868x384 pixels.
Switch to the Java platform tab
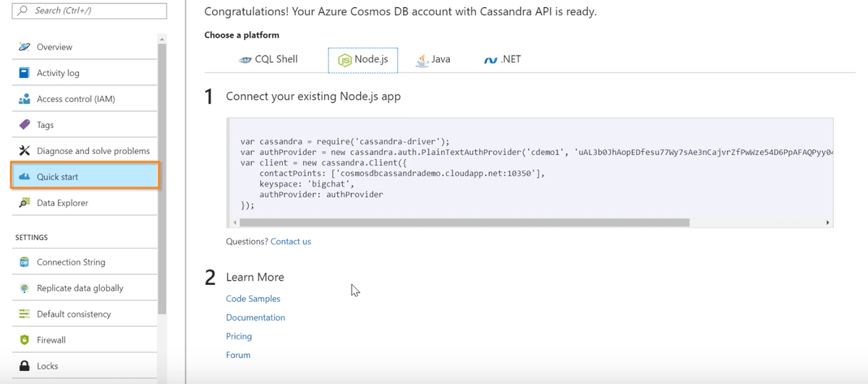[433, 60]
